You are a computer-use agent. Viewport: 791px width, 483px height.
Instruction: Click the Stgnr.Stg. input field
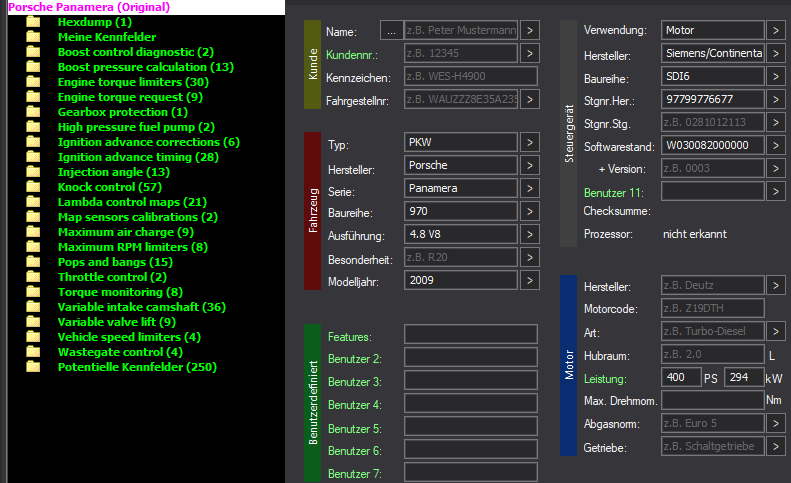click(x=713, y=122)
